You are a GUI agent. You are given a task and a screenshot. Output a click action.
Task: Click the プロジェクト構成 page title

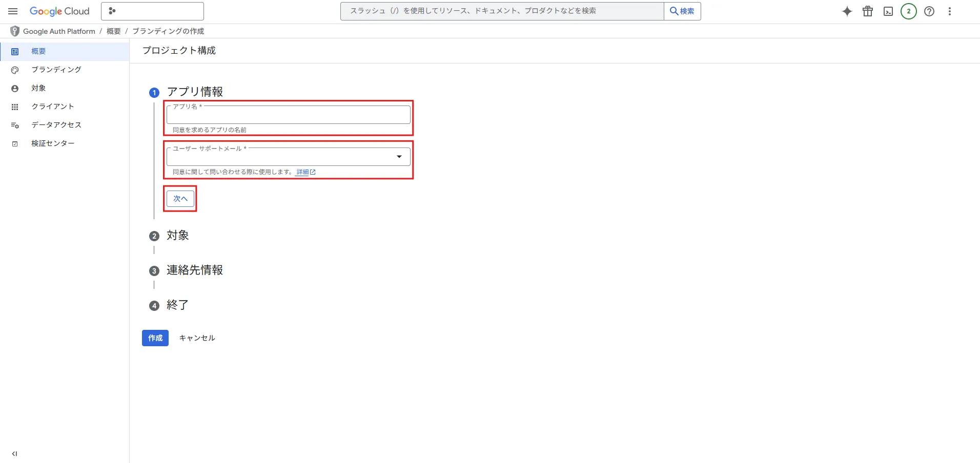(x=179, y=50)
